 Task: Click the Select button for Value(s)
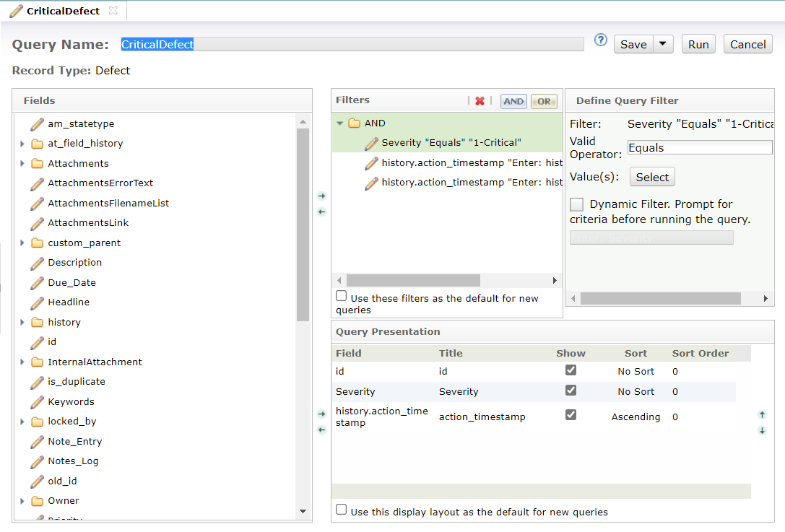[x=652, y=177]
